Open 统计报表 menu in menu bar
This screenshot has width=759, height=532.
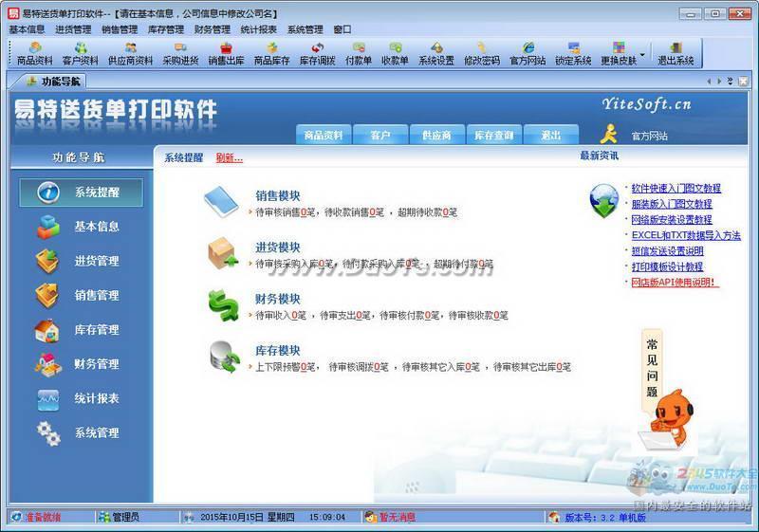click(258, 29)
